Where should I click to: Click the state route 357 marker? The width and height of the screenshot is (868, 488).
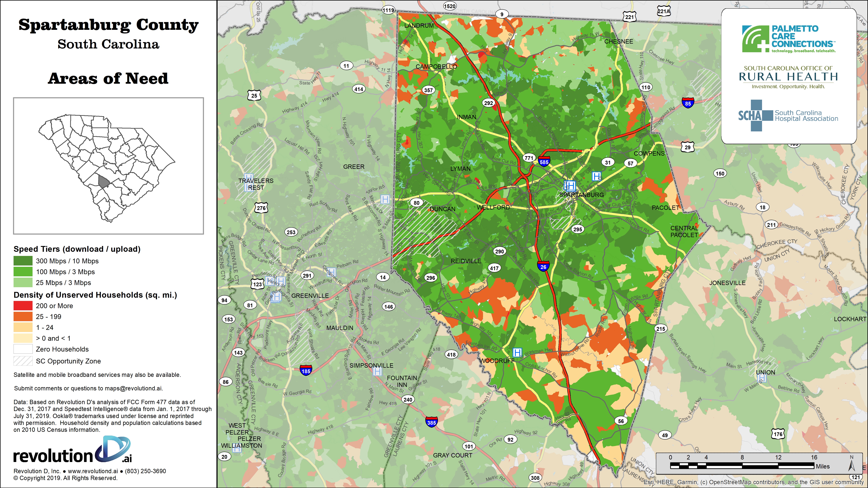[428, 90]
